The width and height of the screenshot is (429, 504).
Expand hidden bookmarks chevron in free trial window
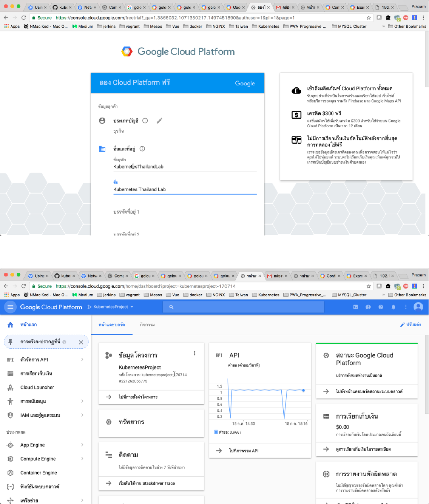tap(383, 27)
